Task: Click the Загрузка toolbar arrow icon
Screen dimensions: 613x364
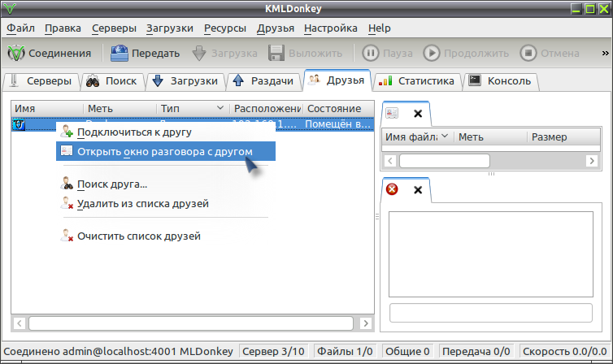Action: point(199,53)
